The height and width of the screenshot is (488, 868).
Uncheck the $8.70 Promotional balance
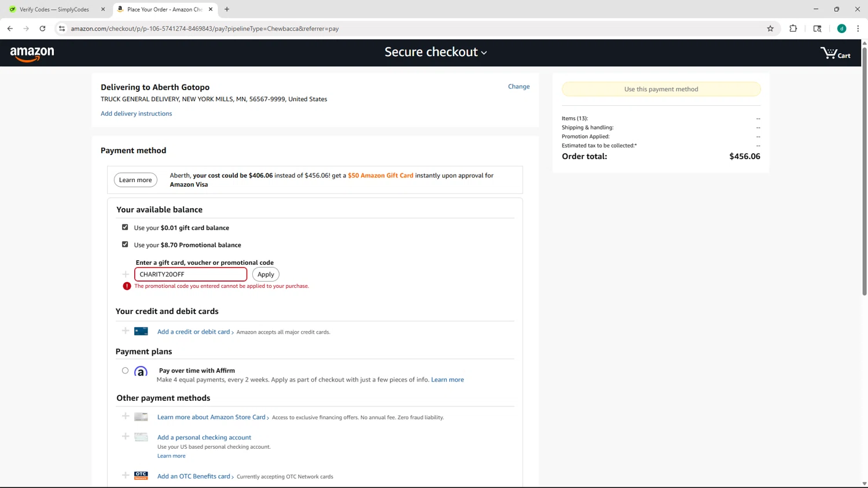pyautogui.click(x=125, y=245)
